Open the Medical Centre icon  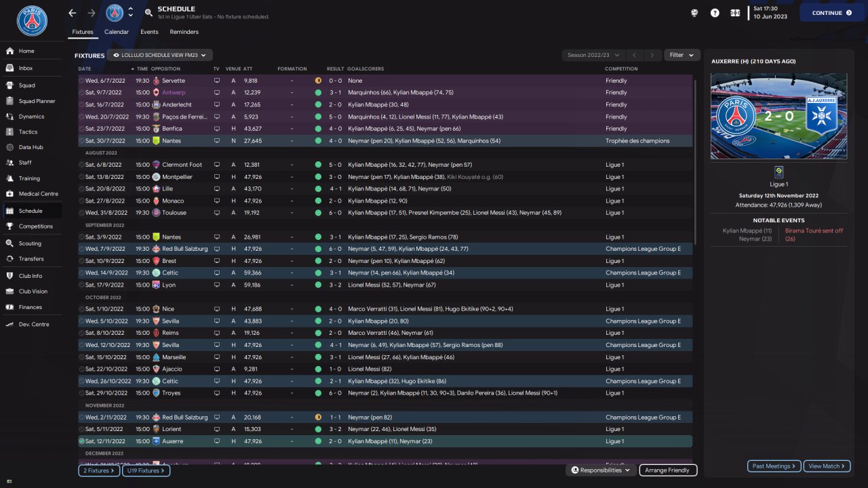click(9, 194)
